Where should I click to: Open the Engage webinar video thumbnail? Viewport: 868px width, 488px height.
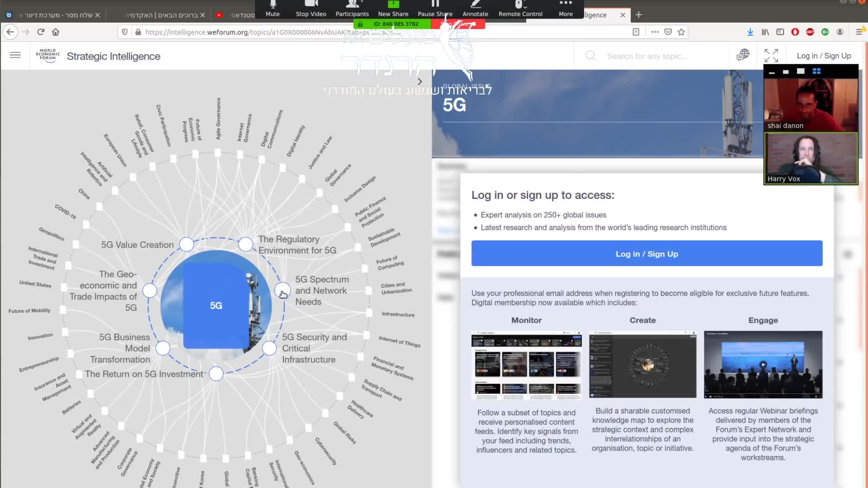pyautogui.click(x=763, y=365)
